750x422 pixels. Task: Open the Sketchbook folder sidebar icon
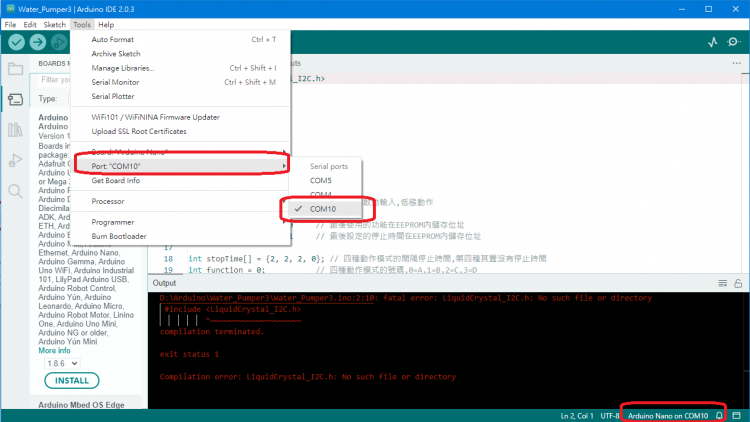[x=15, y=70]
